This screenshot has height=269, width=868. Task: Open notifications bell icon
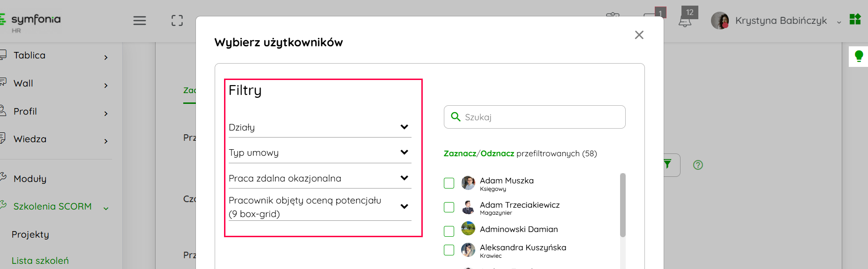click(685, 22)
